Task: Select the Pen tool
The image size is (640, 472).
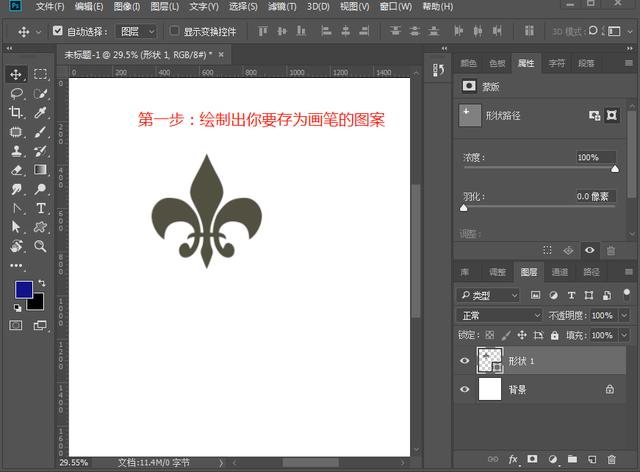Action: click(16, 208)
